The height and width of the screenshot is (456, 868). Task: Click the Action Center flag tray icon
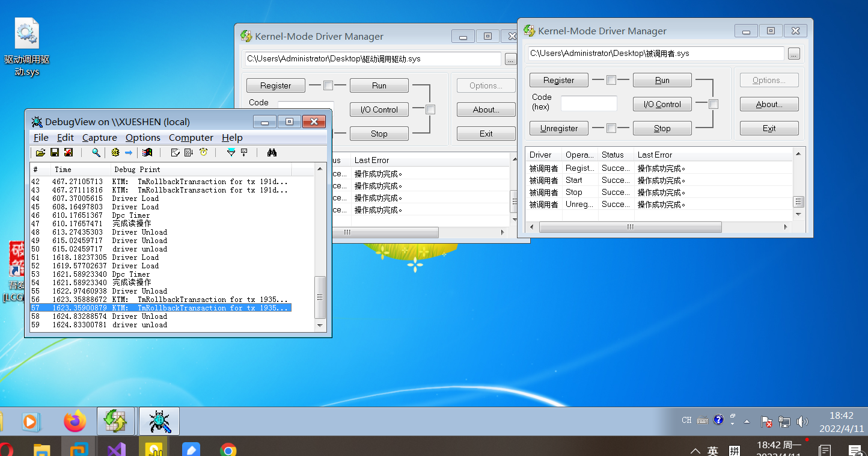(766, 422)
